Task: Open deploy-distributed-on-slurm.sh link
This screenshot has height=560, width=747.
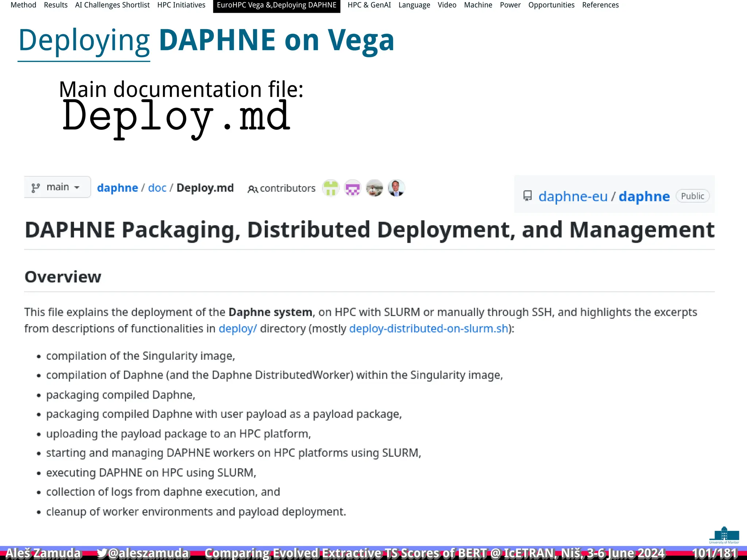Action: [429, 328]
